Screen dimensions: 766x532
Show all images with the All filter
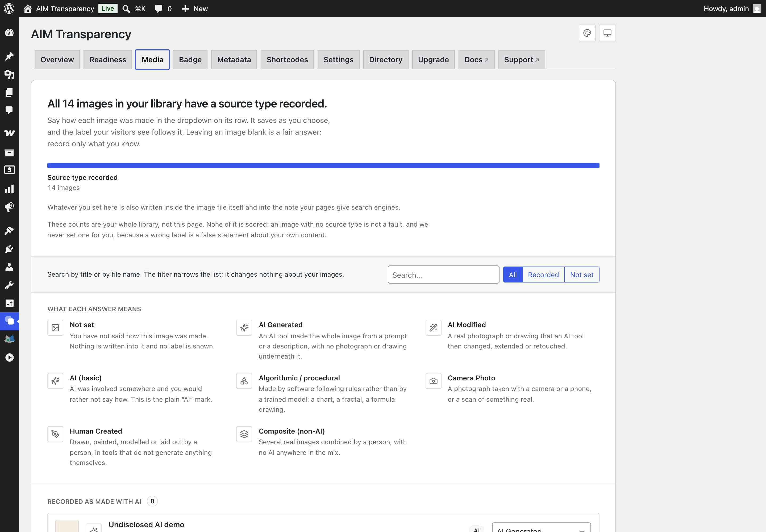click(513, 275)
